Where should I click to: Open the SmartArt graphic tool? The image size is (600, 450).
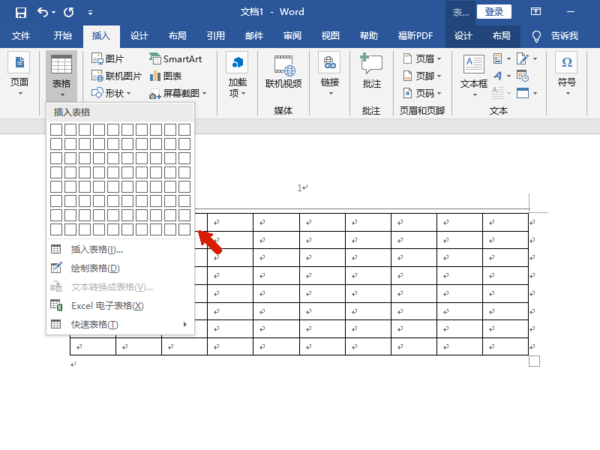175,59
